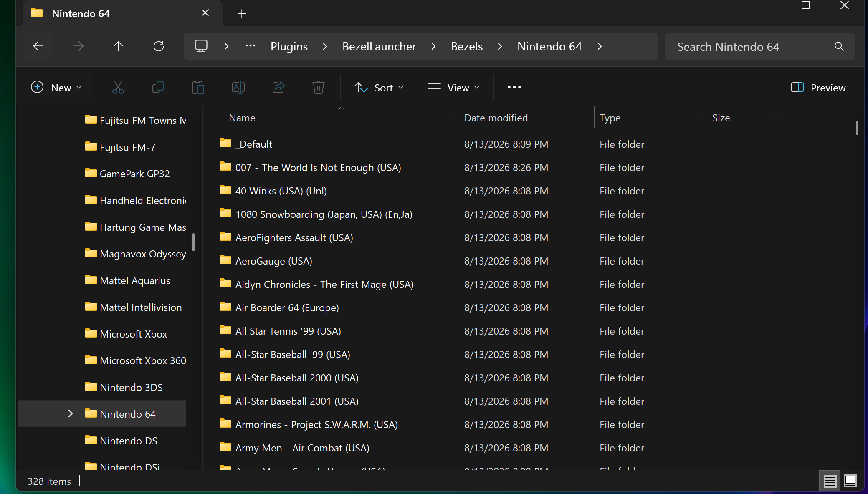Select Fujitsu FM-7 in the sidebar tree

pos(102,147)
